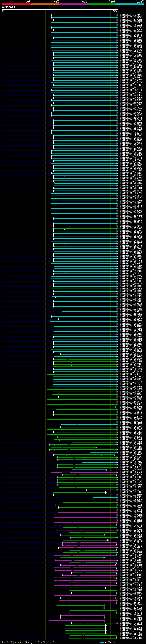The image size is (146, 644).
Task: Click hit label UniRef100_Q0DW93
Action: click(131, 469)
